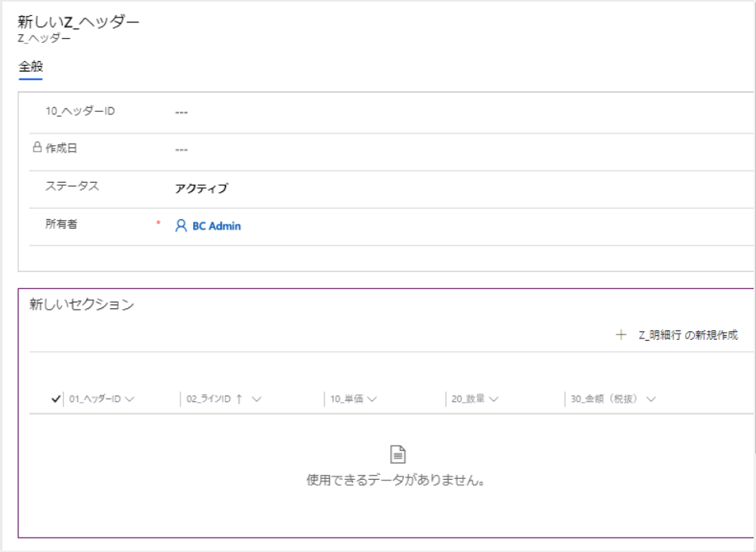The height and width of the screenshot is (552, 756).
Task: Select the アクティブ status value
Action: (x=201, y=188)
